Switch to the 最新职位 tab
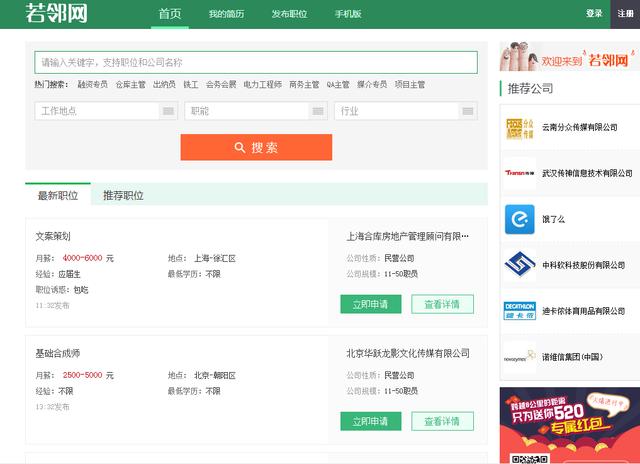The height and width of the screenshot is (464, 640). [58, 195]
